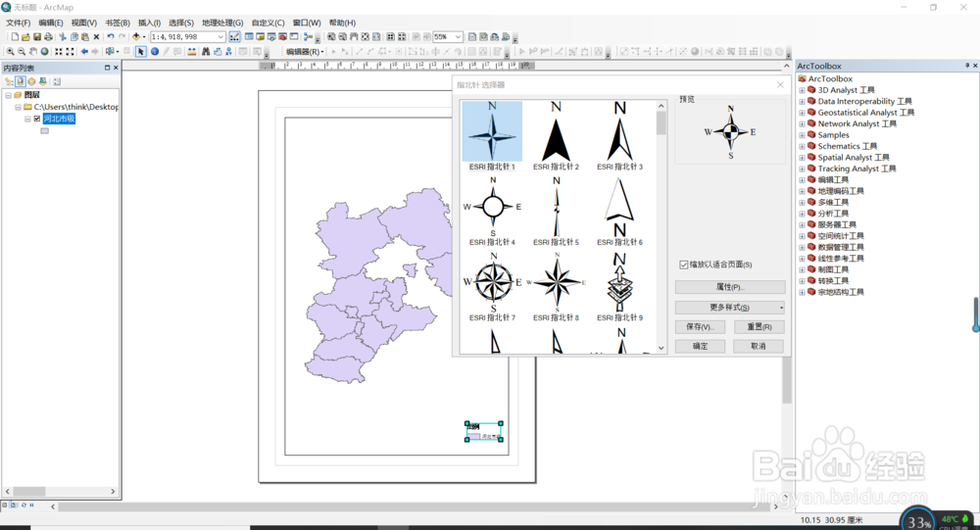Select the Zoom In magnifier tool
Image resolution: width=980 pixels, height=530 pixels.
pyautogui.click(x=10, y=52)
